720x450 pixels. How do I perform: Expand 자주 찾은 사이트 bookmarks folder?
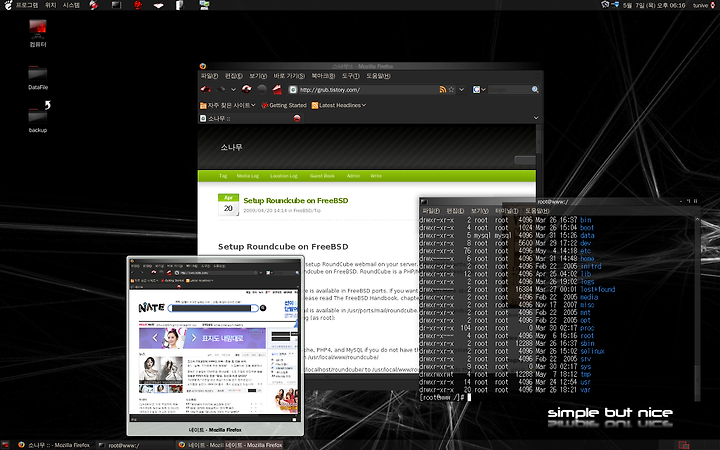[228, 105]
